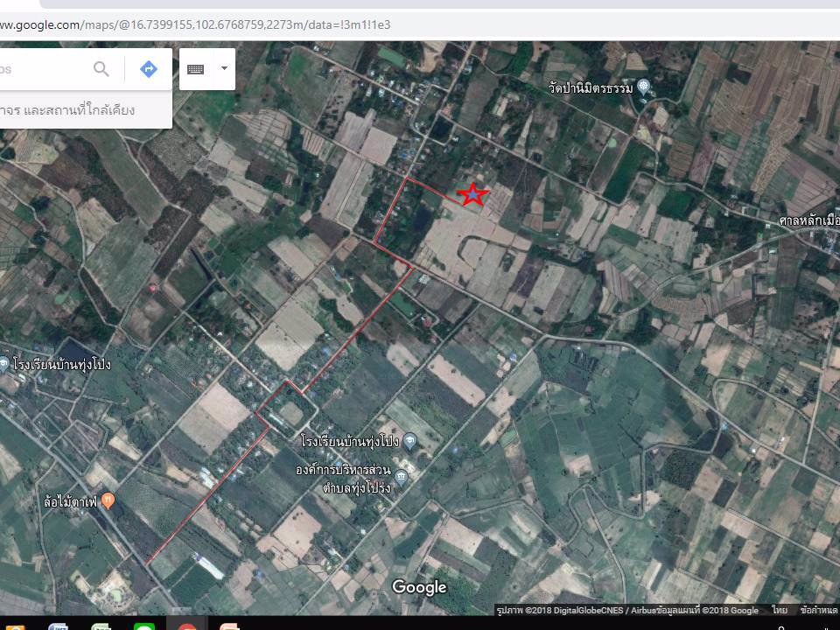This screenshot has width=840, height=630.
Task: Click the Google logo on the map
Action: [x=419, y=587]
